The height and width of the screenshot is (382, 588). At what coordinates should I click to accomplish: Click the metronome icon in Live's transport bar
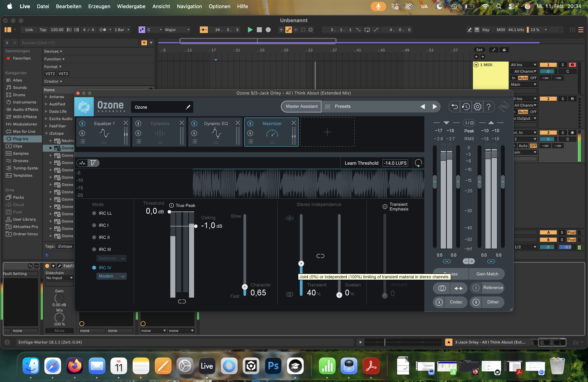[x=103, y=30]
